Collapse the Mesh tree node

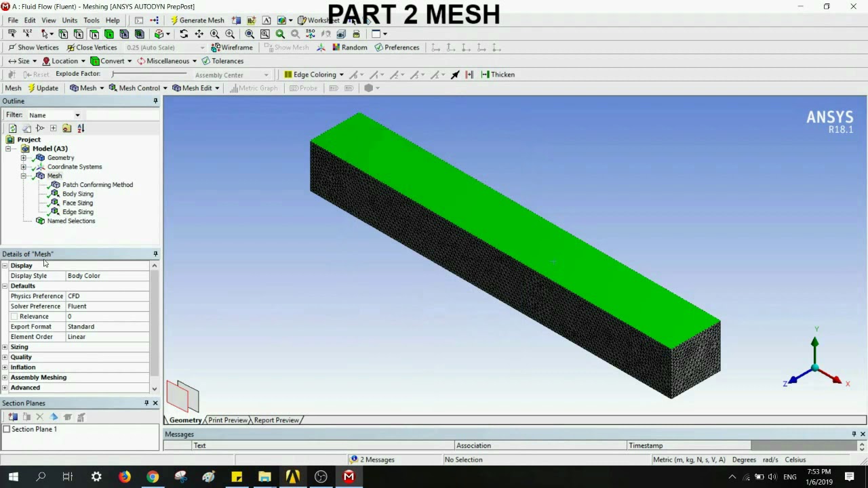(x=24, y=176)
